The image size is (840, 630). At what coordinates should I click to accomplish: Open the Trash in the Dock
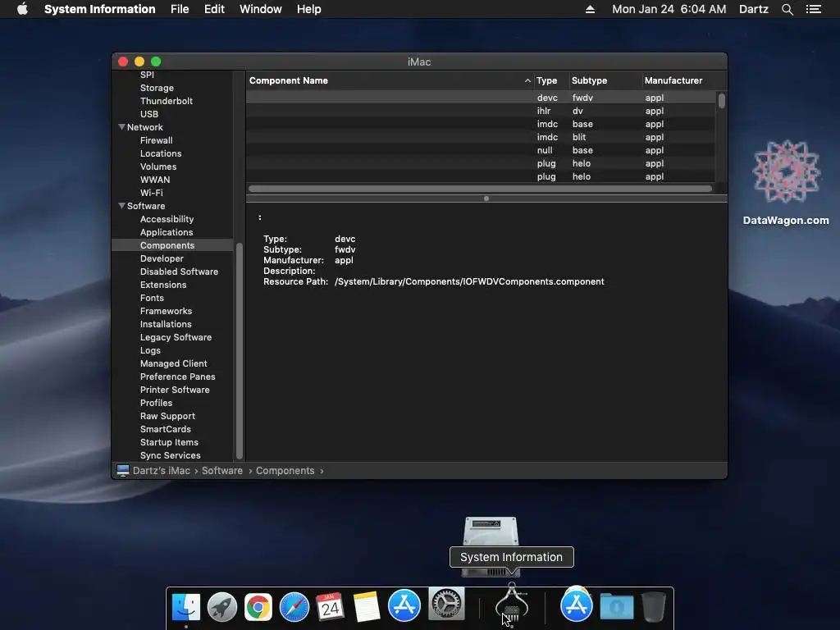(654, 607)
